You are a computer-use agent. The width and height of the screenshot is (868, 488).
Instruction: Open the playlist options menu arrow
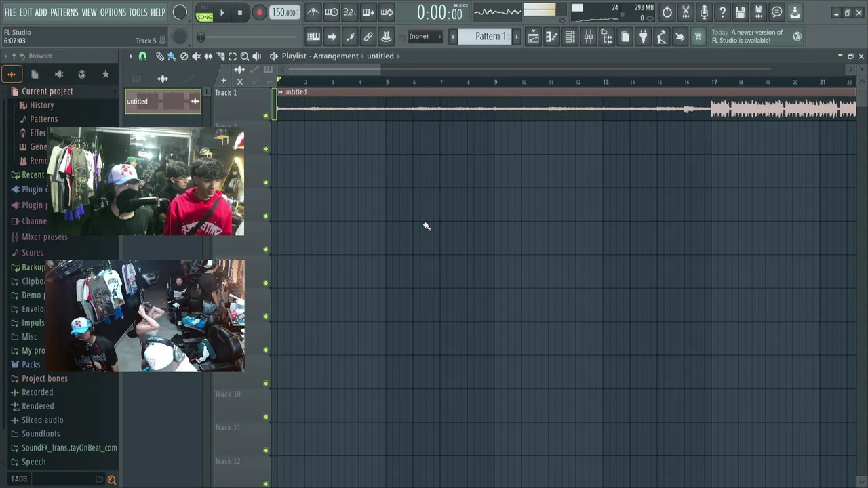tap(130, 56)
